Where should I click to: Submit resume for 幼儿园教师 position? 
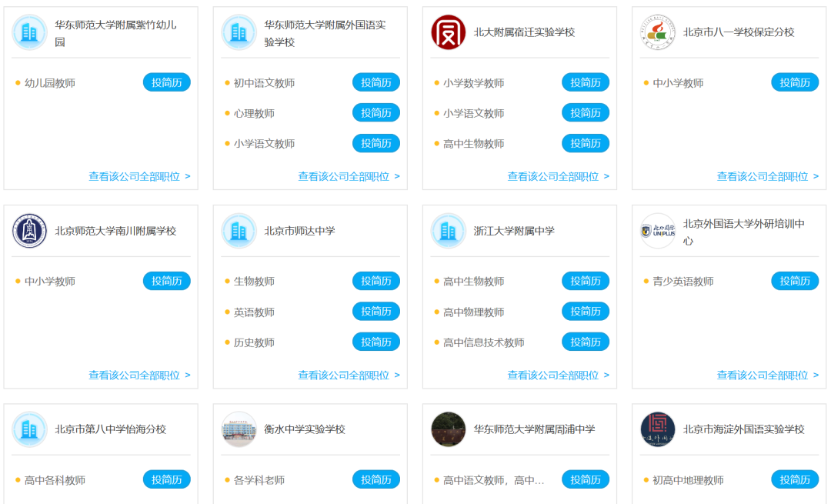[x=167, y=82]
